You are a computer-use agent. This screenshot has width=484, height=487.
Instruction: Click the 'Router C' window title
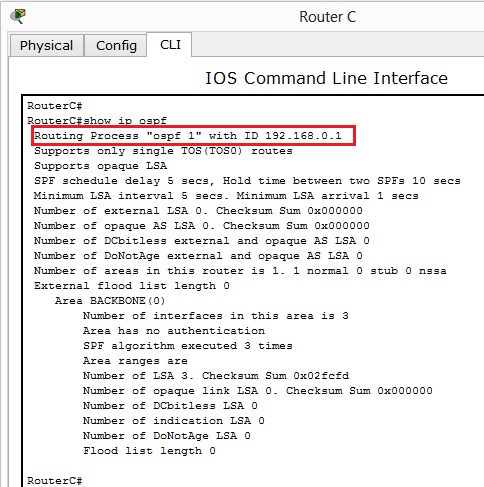click(327, 17)
